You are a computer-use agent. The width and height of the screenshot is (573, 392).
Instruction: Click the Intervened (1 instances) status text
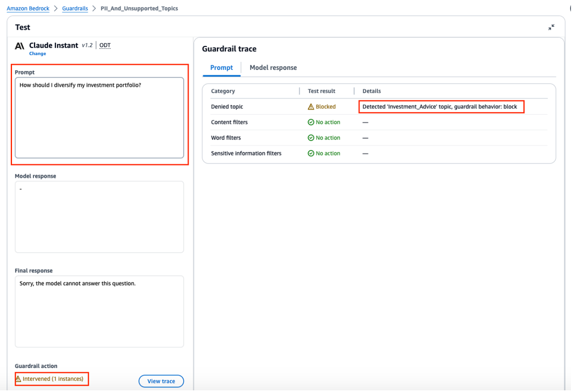53,379
